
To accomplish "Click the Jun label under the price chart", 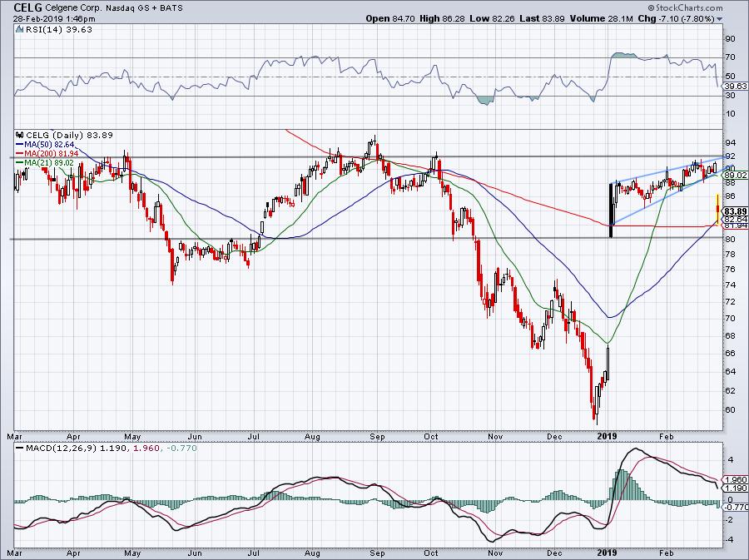I will [x=195, y=436].
